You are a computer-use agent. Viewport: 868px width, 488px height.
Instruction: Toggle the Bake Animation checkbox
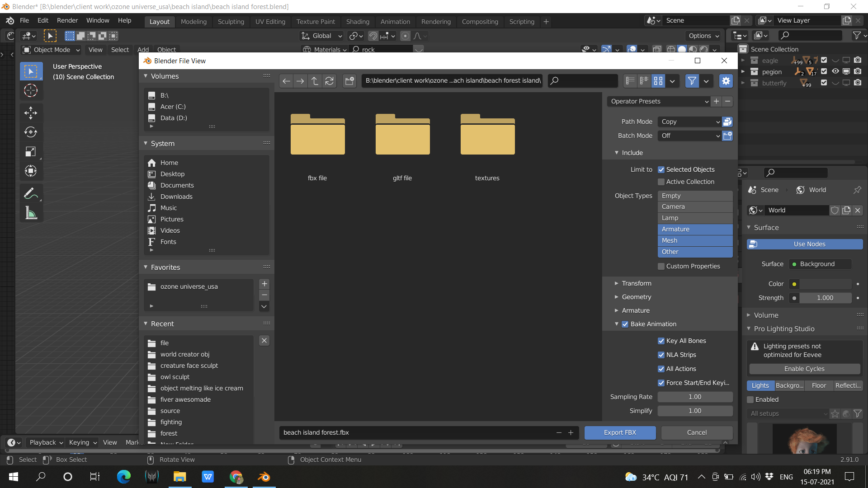[625, 324]
